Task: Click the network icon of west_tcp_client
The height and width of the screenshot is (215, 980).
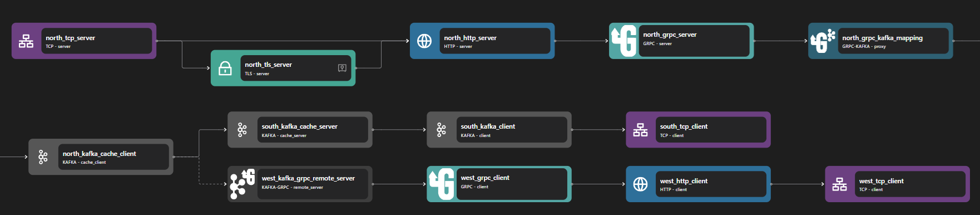Action: [x=839, y=184]
